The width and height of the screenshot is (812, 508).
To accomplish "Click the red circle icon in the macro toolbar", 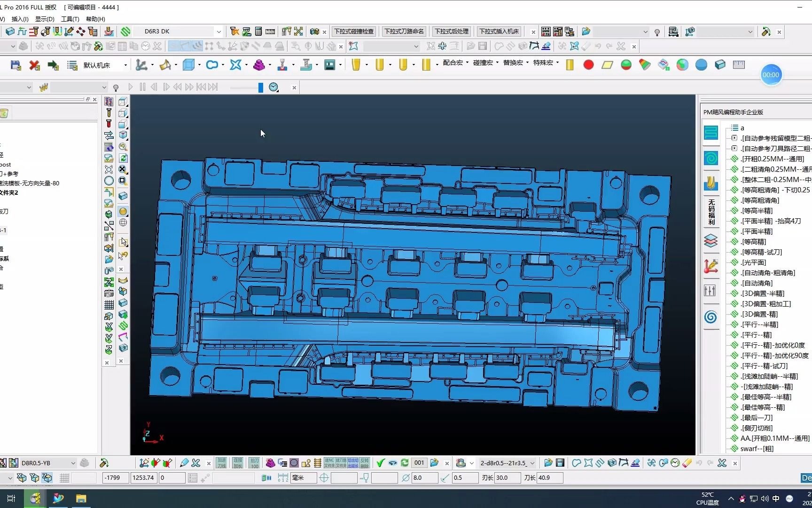I will click(588, 65).
